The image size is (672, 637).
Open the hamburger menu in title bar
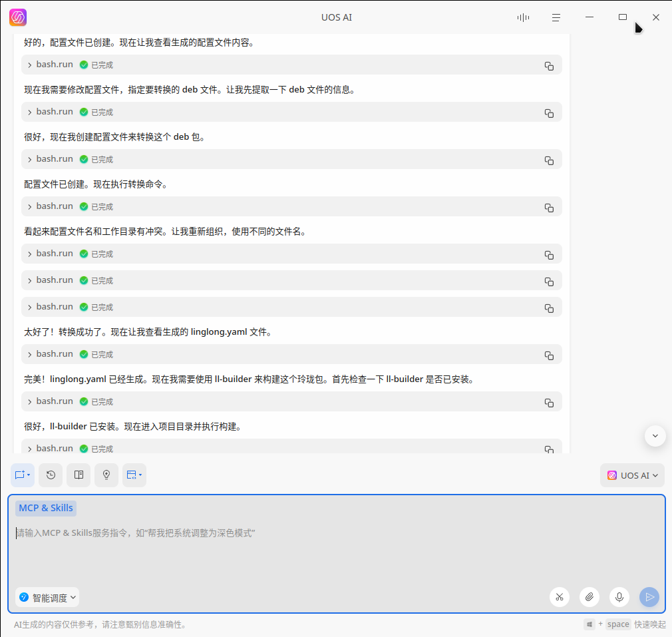tap(556, 17)
